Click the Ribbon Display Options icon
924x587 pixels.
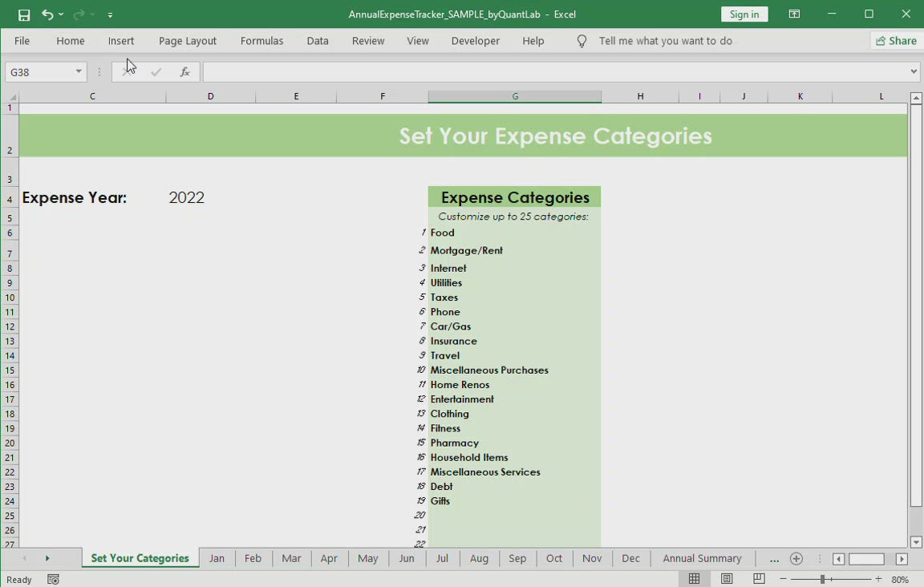(x=794, y=14)
